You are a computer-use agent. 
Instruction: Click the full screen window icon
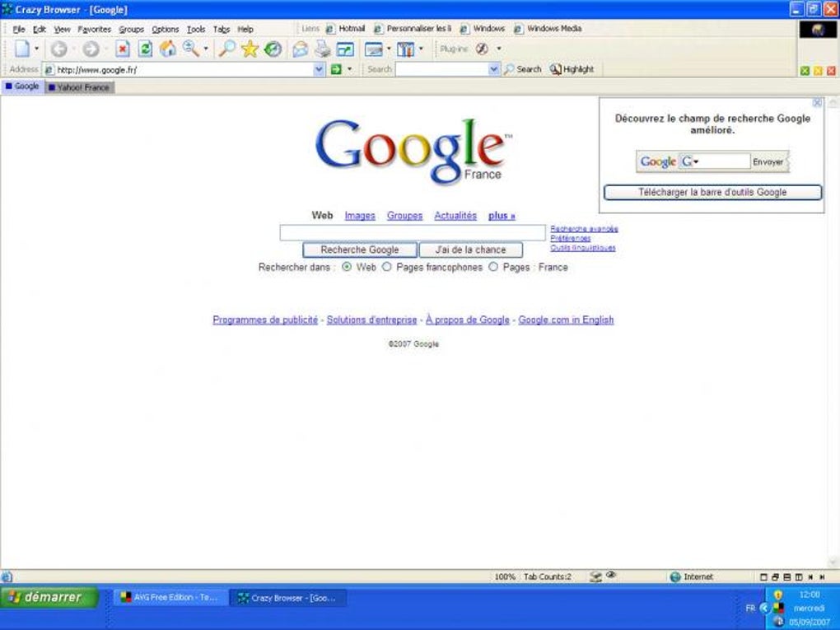[x=345, y=49]
